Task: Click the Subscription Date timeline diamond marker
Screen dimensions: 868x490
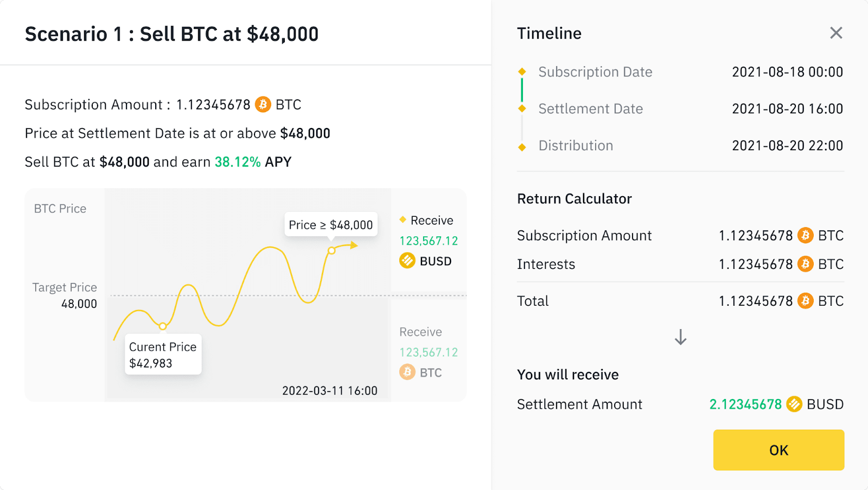Action: click(x=522, y=72)
